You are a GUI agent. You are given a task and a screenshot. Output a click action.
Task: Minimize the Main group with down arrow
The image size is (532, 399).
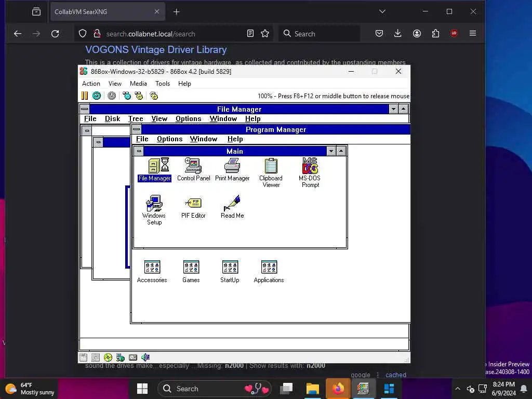[x=331, y=151]
